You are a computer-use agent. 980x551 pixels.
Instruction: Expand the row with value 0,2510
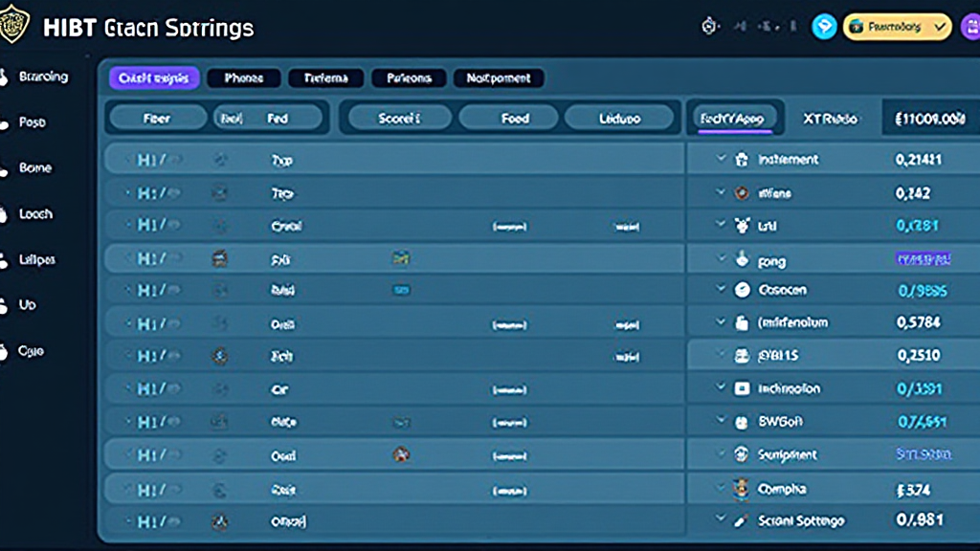point(722,356)
